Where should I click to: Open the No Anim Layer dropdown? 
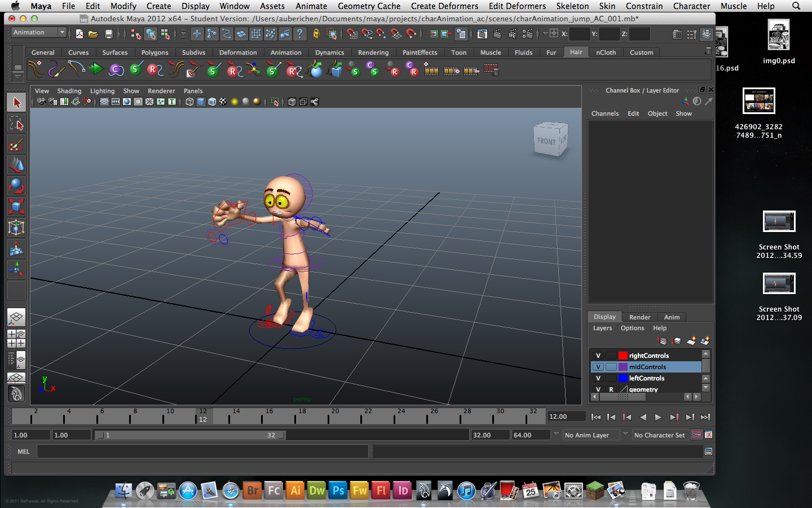(592, 435)
